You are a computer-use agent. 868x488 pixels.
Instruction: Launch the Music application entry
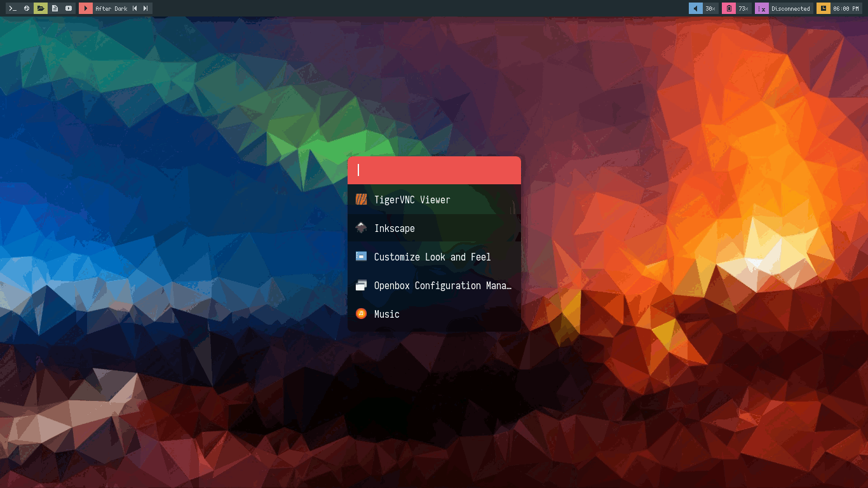point(386,314)
